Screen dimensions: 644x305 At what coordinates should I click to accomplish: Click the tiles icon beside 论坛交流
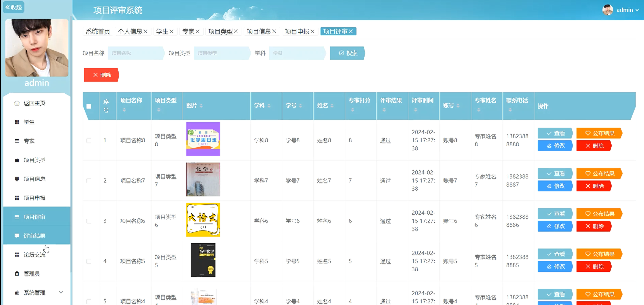[17, 254]
